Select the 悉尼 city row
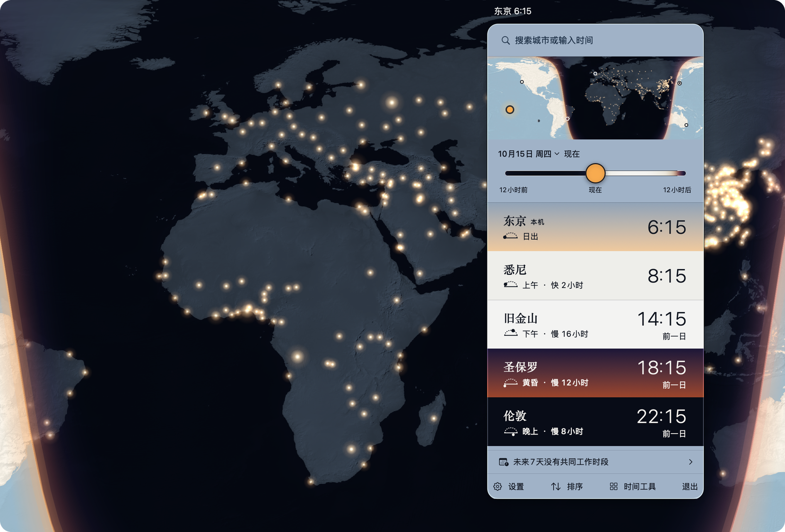Viewport: 785px width, 532px height. pyautogui.click(x=595, y=276)
